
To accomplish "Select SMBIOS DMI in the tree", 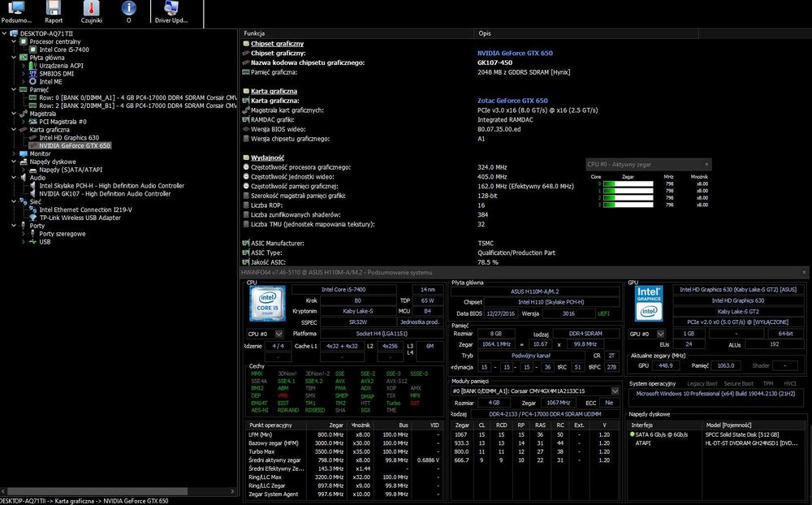I will (x=57, y=74).
